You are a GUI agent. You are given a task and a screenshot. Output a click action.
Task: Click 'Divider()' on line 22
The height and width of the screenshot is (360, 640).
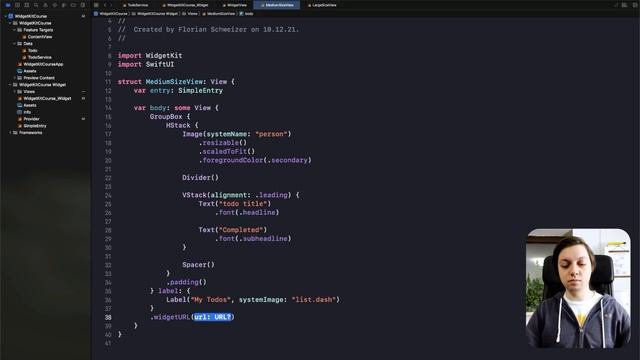tap(200, 178)
